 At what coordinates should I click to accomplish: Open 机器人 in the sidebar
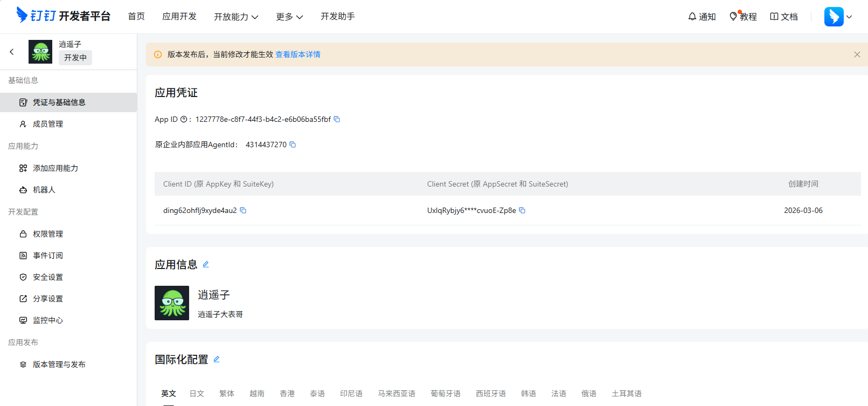click(x=44, y=190)
